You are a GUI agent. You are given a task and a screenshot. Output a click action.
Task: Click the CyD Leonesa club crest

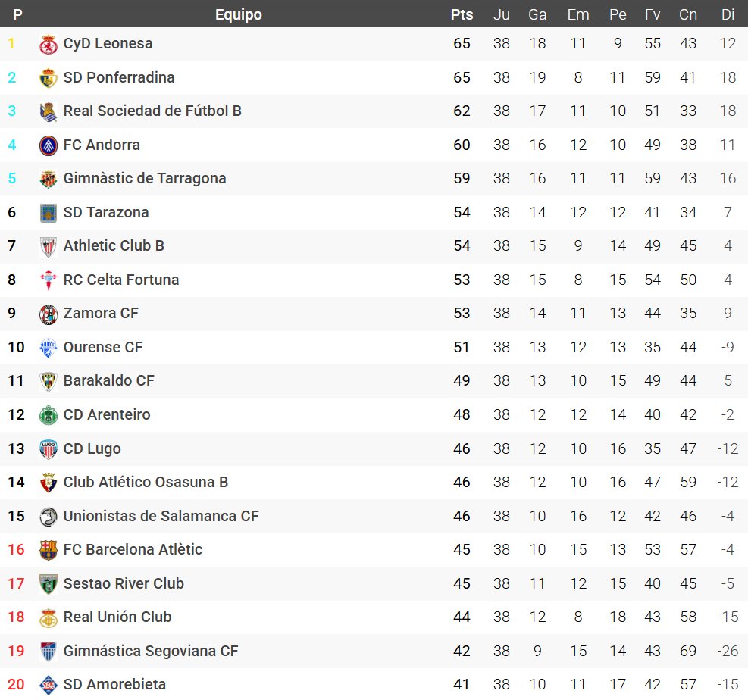click(x=49, y=45)
